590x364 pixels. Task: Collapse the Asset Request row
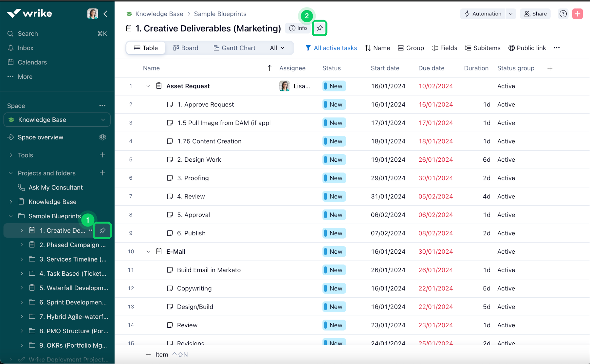click(148, 86)
